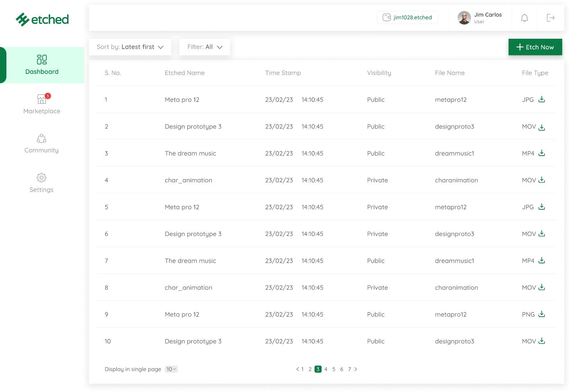Download the metapro12 JPG in row 1
Viewport: 569px width, 392px height.
(x=542, y=100)
